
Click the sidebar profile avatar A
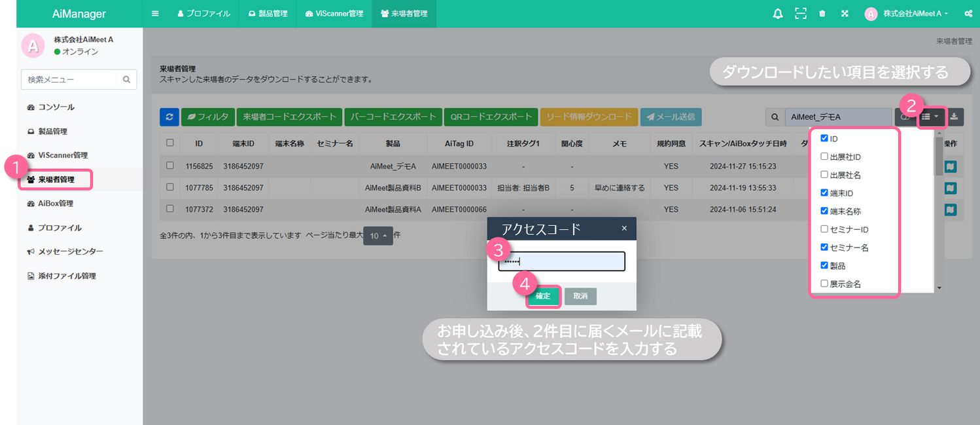[x=33, y=45]
